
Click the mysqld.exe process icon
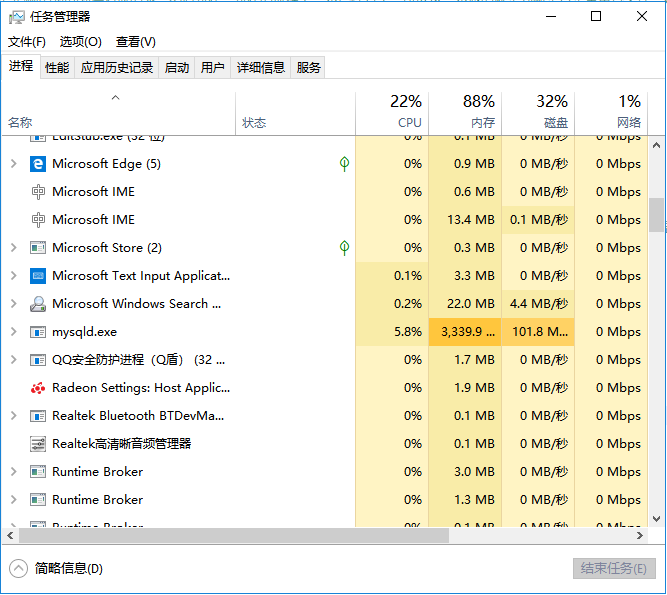click(38, 332)
